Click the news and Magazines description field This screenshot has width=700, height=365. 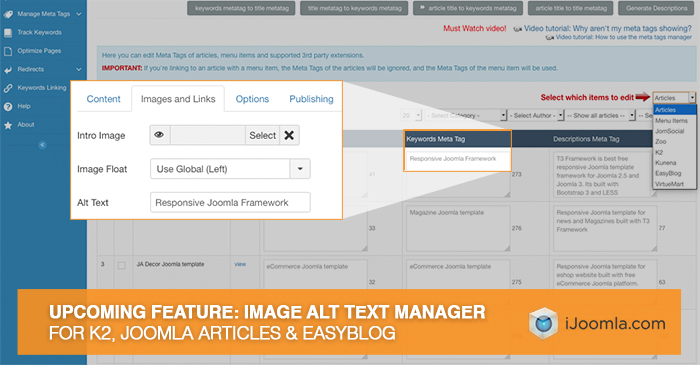pyautogui.click(x=605, y=228)
